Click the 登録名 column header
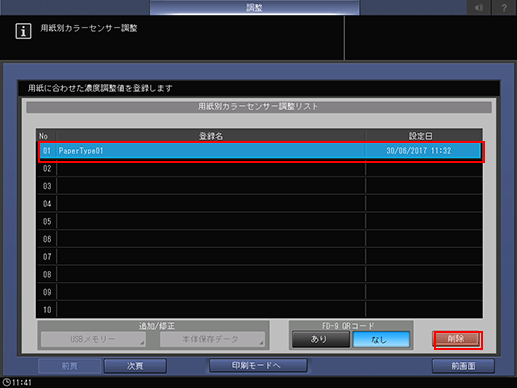The height and width of the screenshot is (388, 517). coord(211,136)
